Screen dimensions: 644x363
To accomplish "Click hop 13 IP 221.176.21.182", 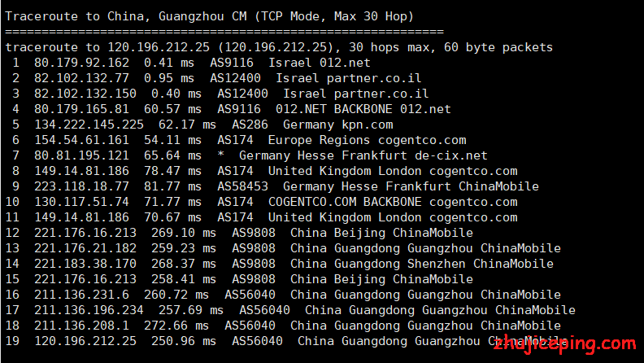I will (85, 248).
